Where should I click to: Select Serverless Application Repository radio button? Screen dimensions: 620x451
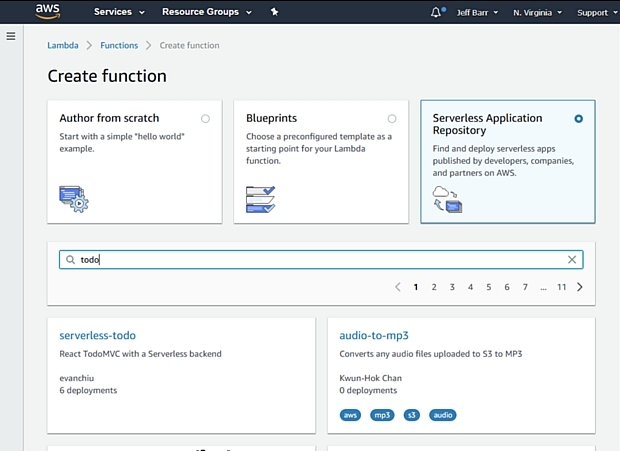[x=579, y=118]
